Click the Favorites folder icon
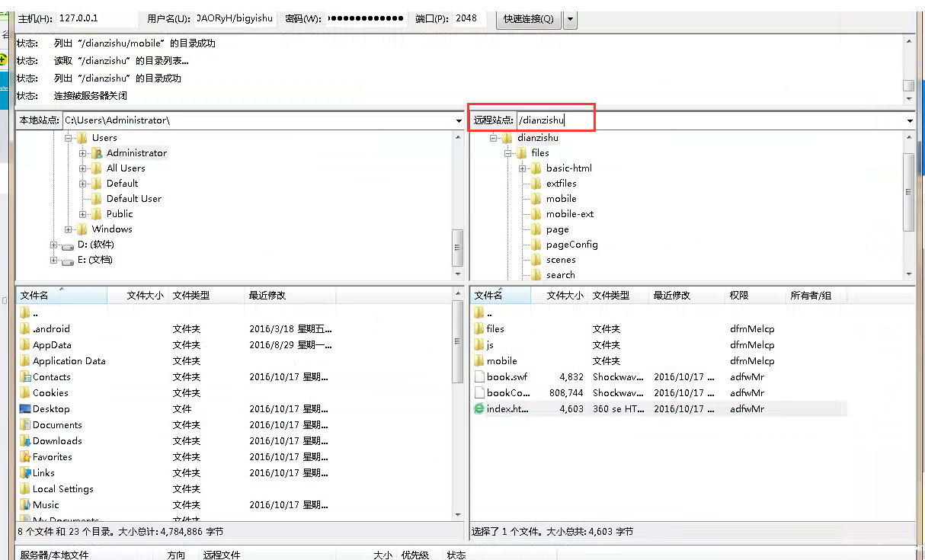 [25, 457]
